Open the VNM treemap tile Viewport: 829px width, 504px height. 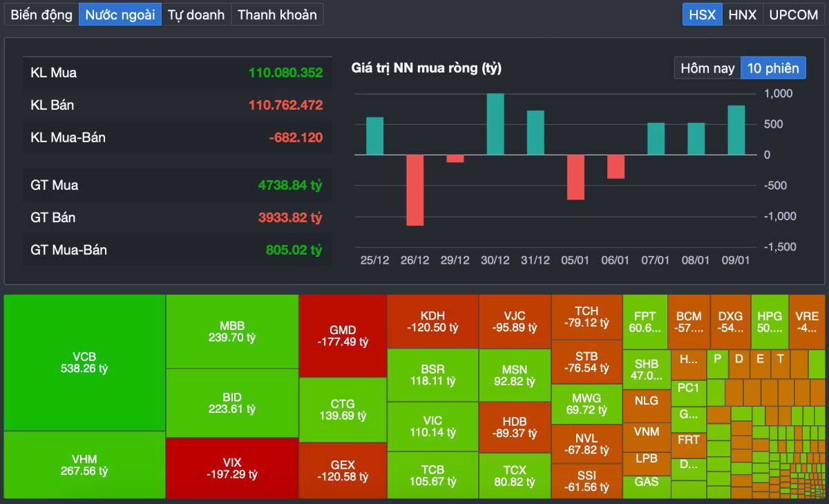pos(647,436)
